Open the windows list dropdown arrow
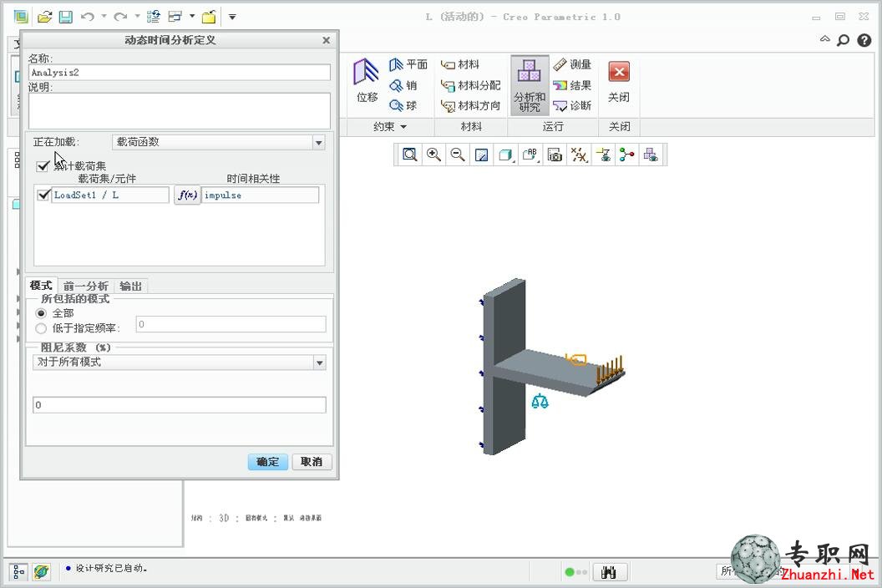The image size is (882, 588). pyautogui.click(x=192, y=17)
